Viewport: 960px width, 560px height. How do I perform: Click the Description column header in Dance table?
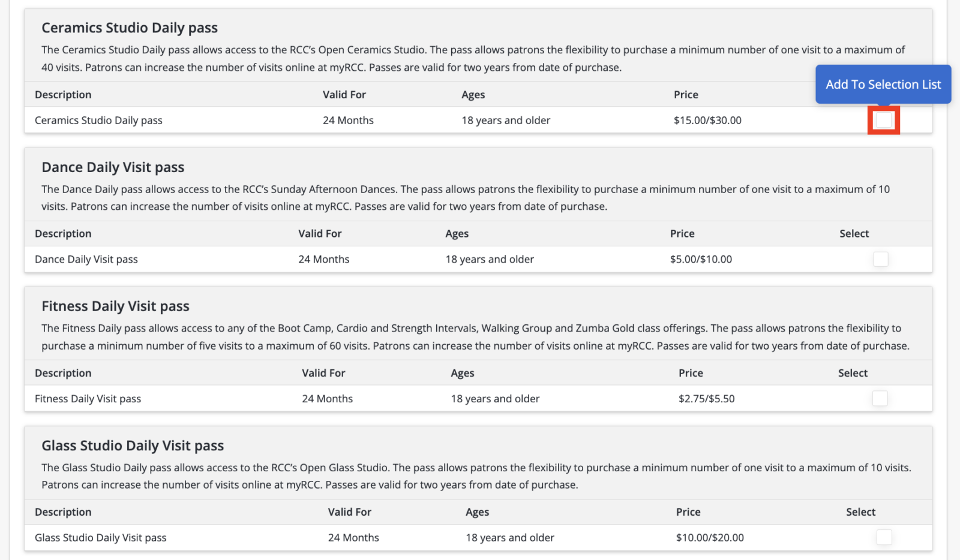pos(62,233)
